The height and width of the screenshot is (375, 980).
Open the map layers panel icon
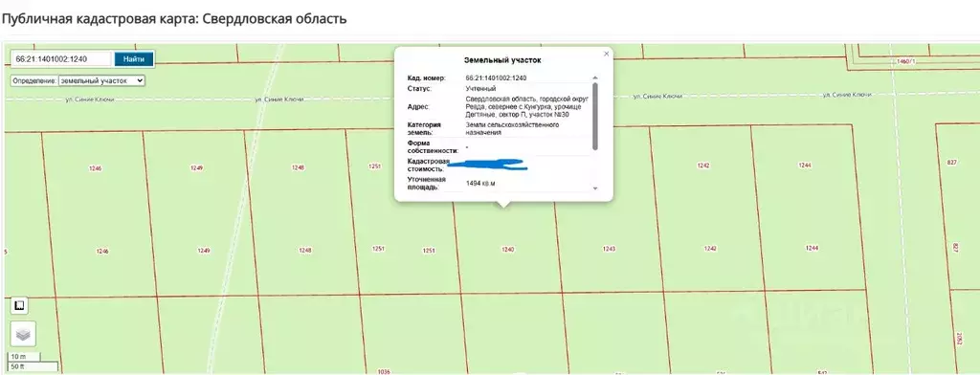pyautogui.click(x=23, y=335)
